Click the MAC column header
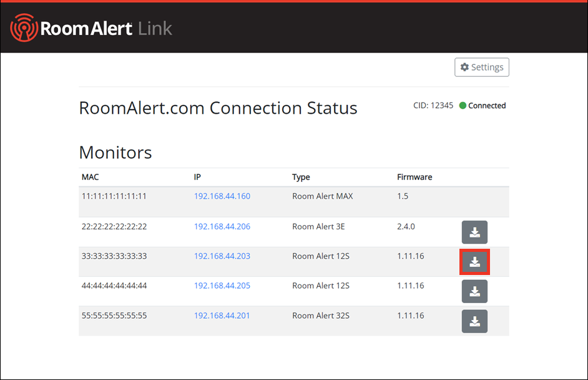 click(x=91, y=177)
